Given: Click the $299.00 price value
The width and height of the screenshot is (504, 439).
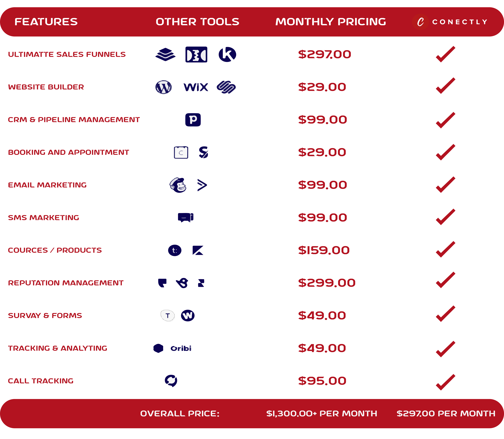Looking at the screenshot, I should (x=327, y=283).
